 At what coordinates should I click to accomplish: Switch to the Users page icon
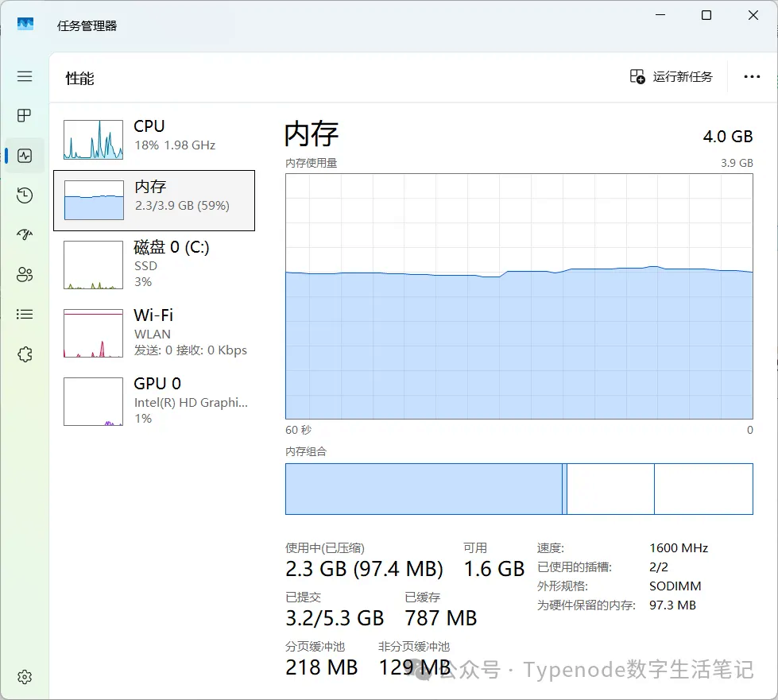pyautogui.click(x=25, y=275)
